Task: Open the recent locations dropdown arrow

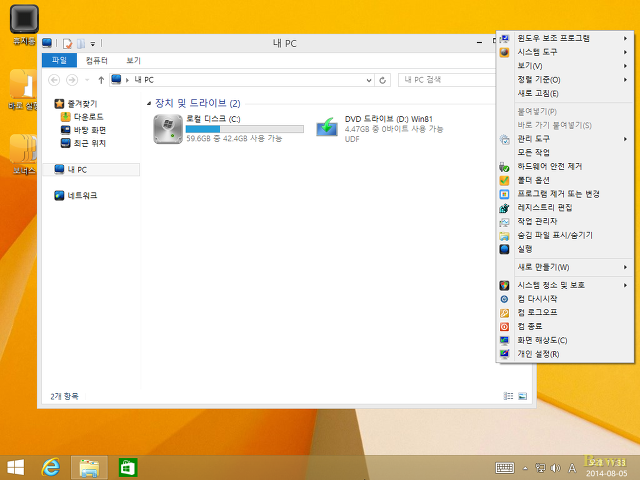Action: 87,80
